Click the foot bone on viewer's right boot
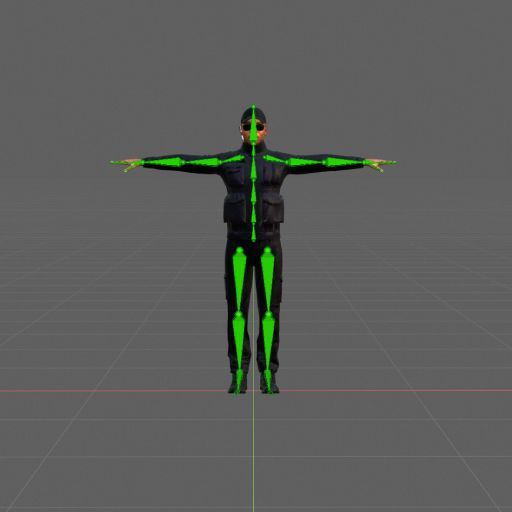 pos(268,381)
